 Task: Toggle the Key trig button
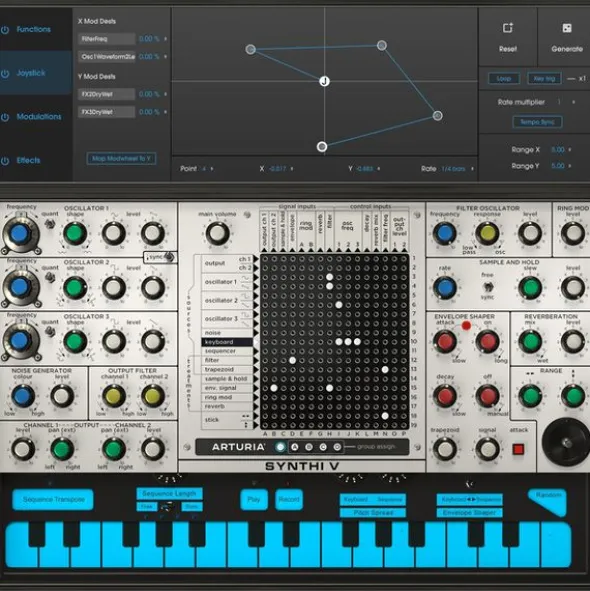click(544, 78)
